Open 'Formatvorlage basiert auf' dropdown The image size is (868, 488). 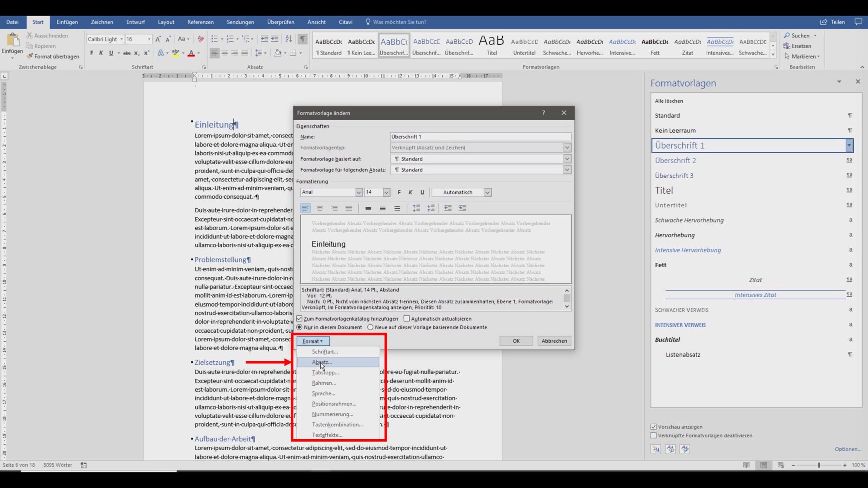[x=567, y=159]
